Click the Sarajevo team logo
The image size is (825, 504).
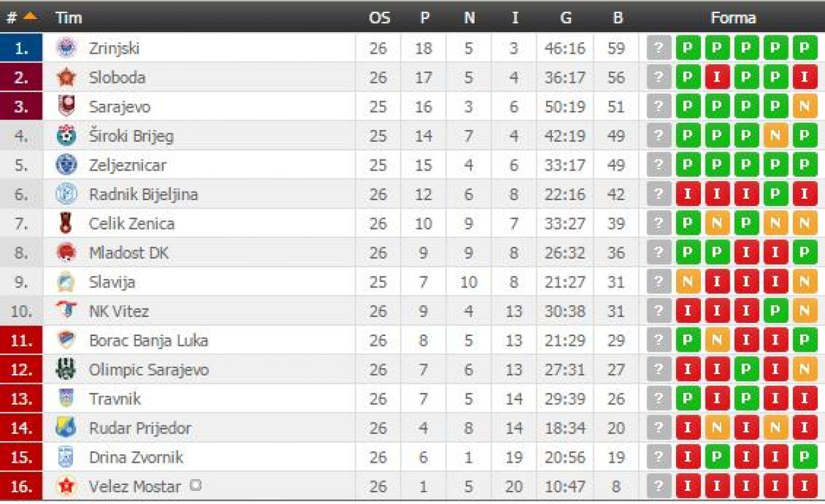(66, 106)
